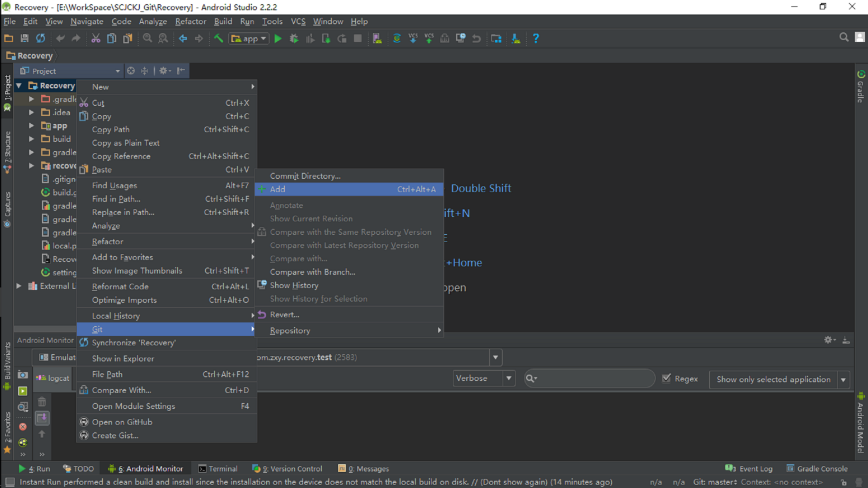Open the 4: Run tool window button
Screen dimensions: 868x488
click(34, 469)
